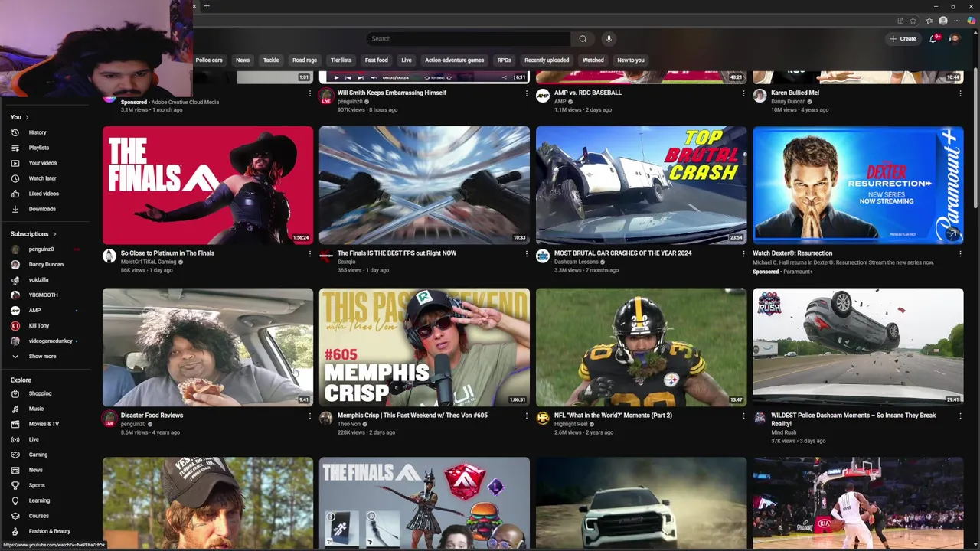Select the Tier lists filter chip
Screen dimensions: 980x551
tap(341, 60)
